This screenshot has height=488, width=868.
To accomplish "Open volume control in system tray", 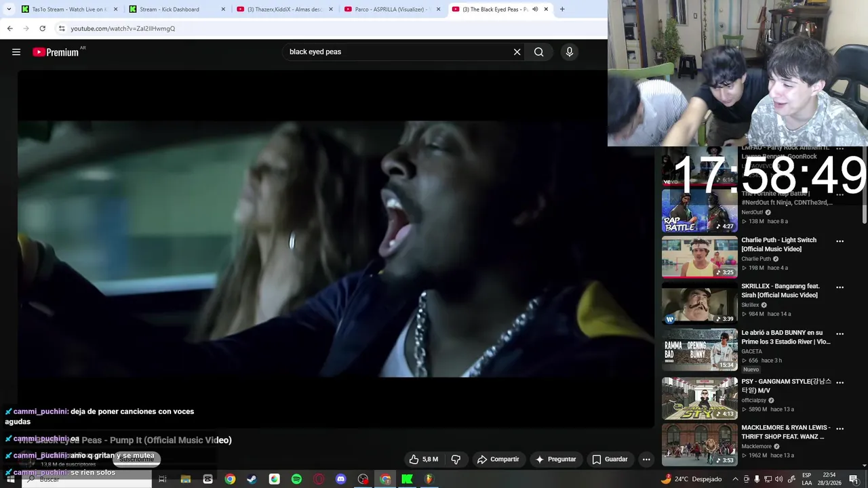I will pos(779,479).
